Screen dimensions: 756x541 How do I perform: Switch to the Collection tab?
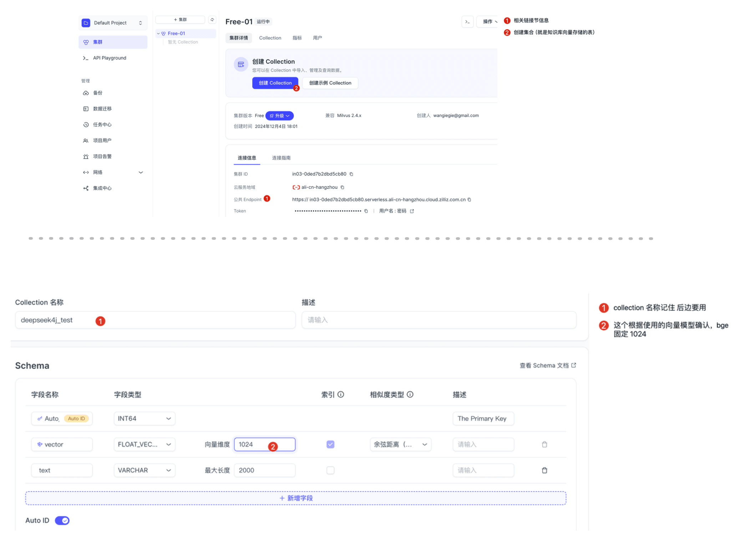[270, 38]
